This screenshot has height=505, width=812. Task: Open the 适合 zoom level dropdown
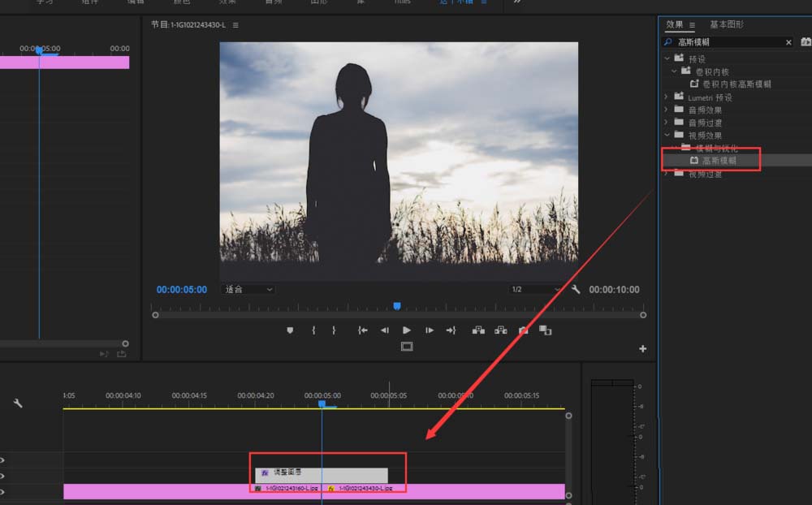(x=248, y=289)
